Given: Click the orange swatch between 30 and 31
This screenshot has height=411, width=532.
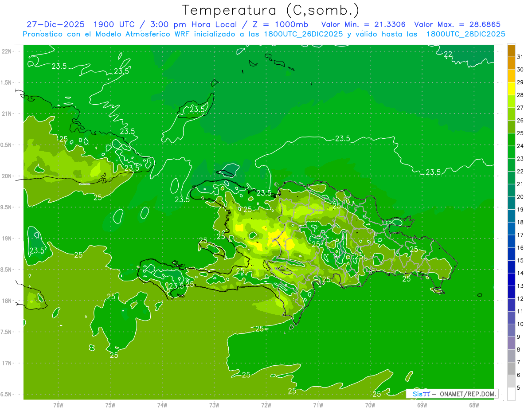Looking at the screenshot, I should (511, 63).
